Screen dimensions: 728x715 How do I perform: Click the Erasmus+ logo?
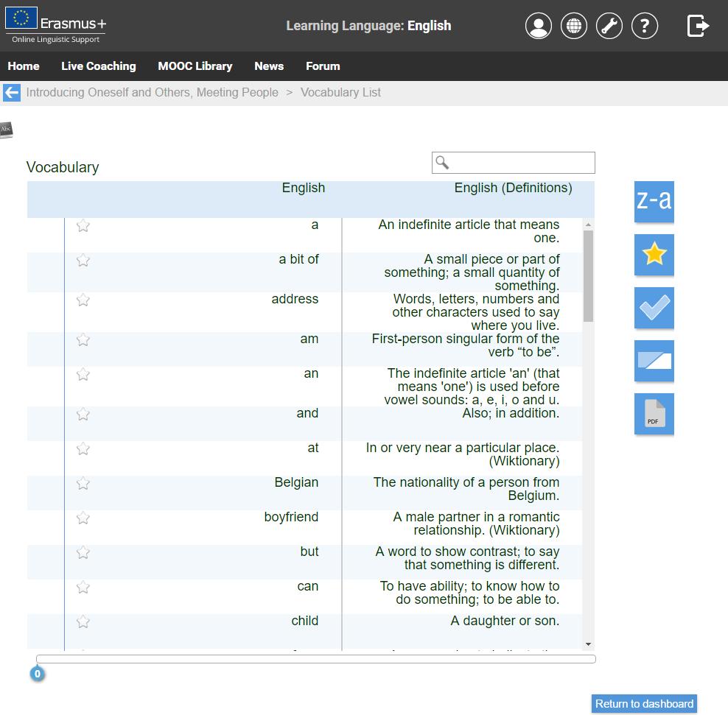point(56,26)
